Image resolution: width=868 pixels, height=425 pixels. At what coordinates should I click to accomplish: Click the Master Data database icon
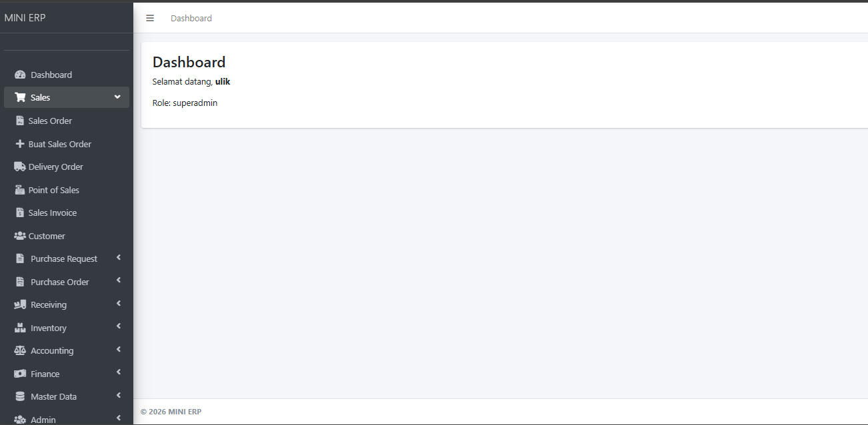tap(20, 396)
